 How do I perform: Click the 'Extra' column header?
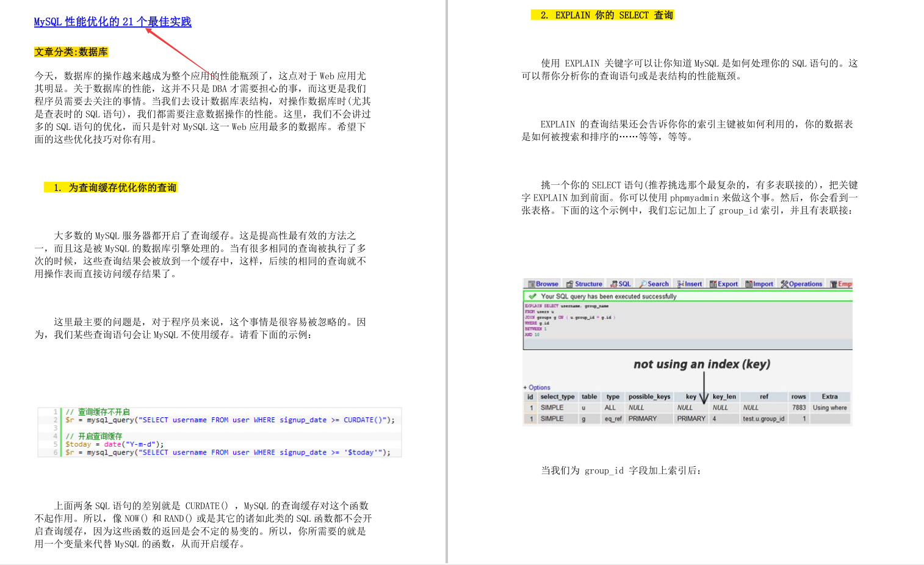829,397
